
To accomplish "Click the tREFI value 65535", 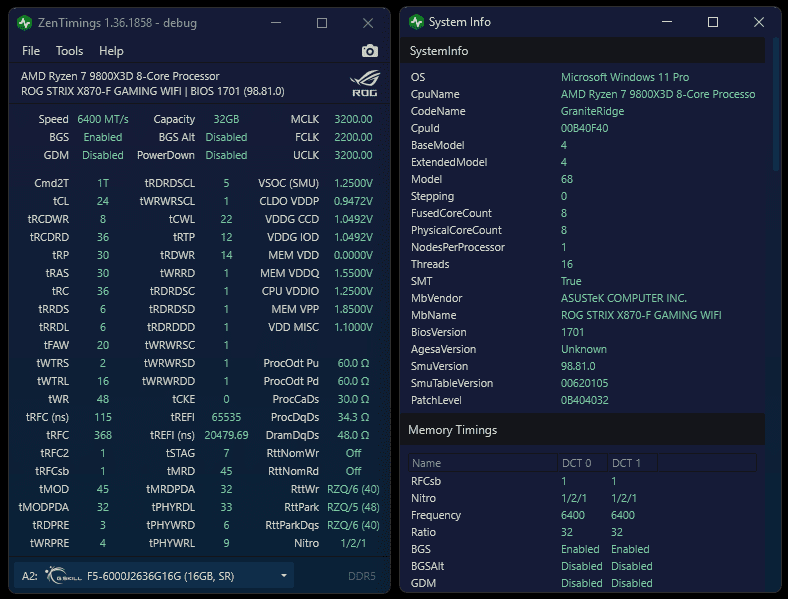I will coord(226,417).
